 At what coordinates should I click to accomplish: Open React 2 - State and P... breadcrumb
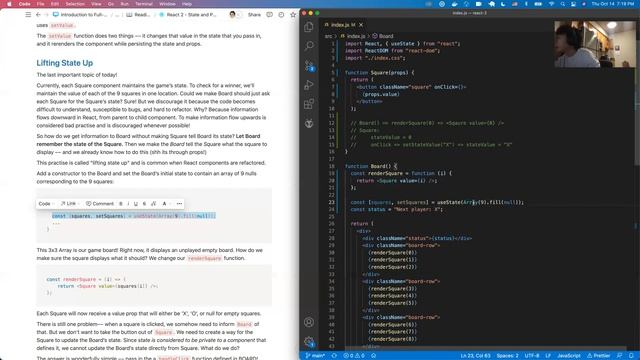coord(187,15)
